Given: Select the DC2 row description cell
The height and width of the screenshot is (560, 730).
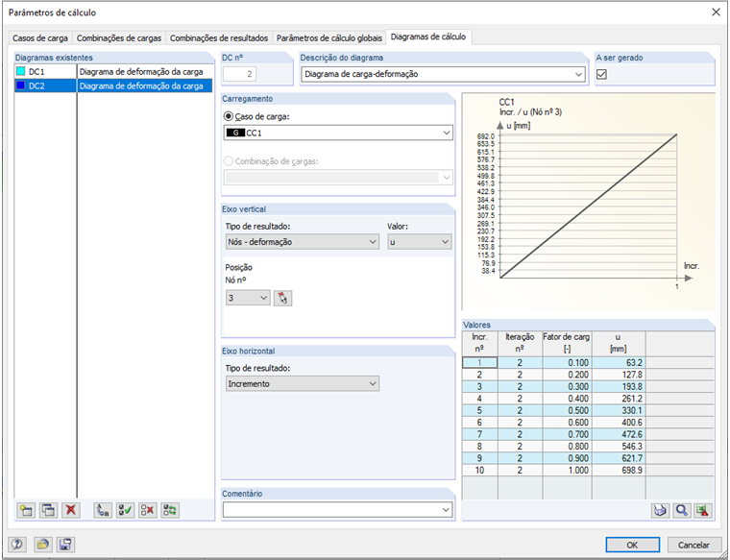Looking at the screenshot, I should (x=145, y=85).
